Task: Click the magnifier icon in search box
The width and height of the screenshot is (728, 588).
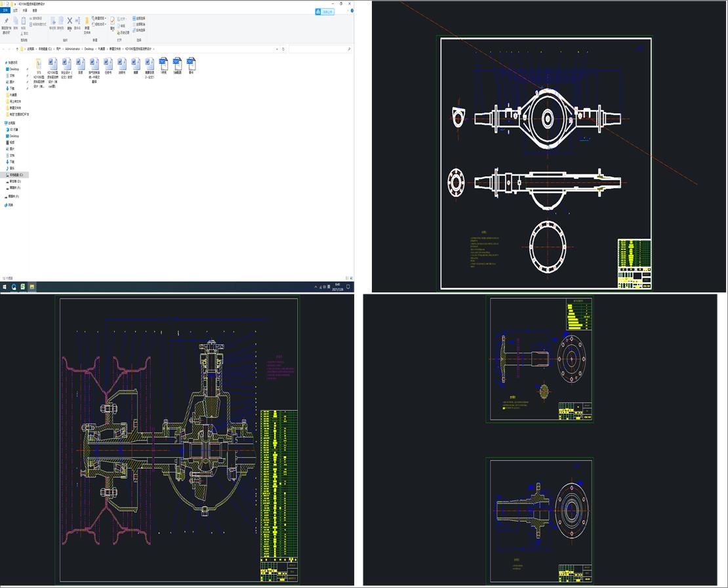Action: coord(349,49)
